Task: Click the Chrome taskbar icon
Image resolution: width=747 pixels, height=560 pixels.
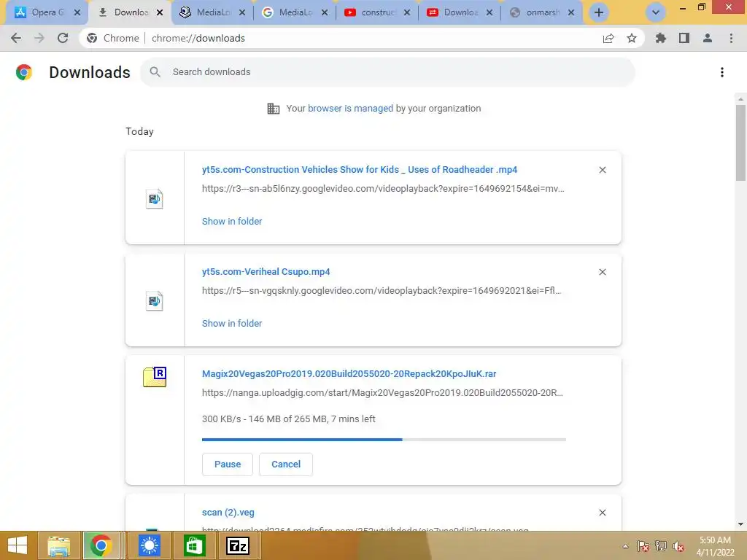Action: (x=101, y=545)
